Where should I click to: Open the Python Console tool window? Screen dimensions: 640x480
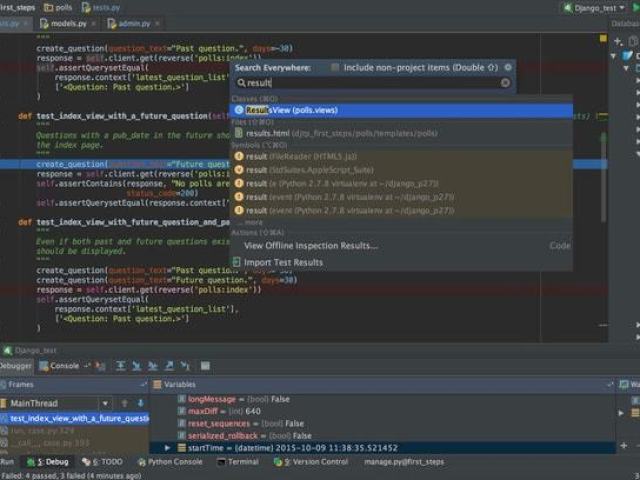pyautogui.click(x=170, y=462)
